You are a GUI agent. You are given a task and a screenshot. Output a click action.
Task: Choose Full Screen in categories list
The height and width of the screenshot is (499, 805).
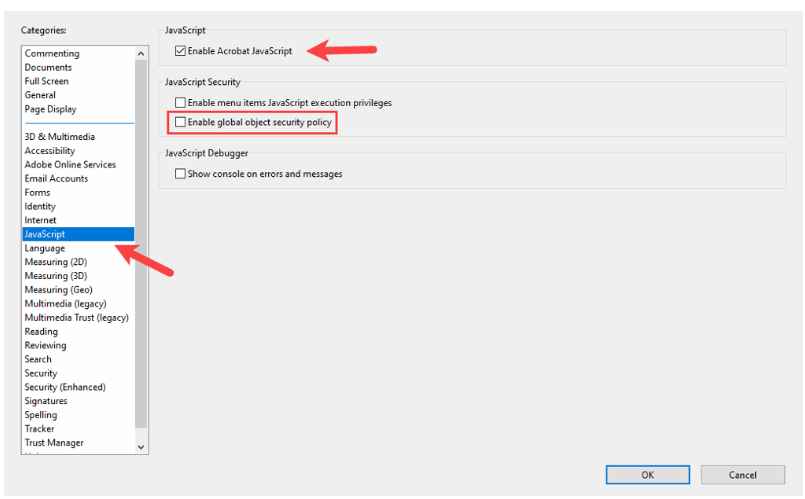(x=47, y=82)
